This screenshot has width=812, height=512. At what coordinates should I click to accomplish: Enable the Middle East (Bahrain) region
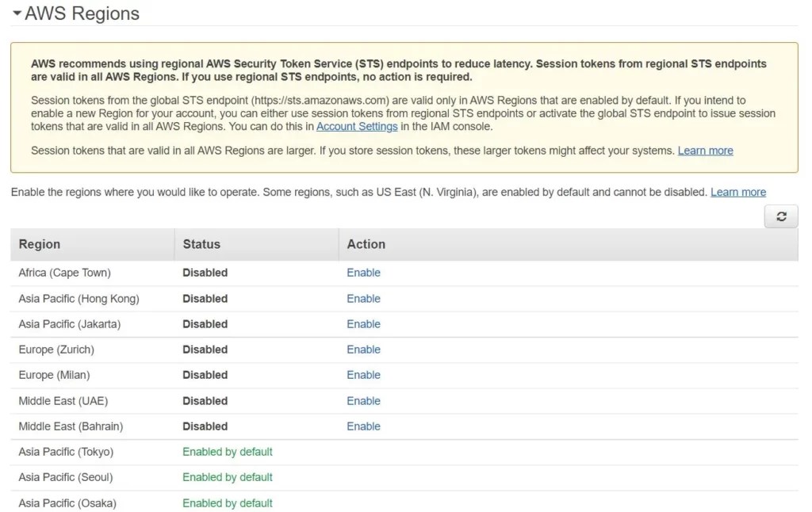click(x=363, y=426)
